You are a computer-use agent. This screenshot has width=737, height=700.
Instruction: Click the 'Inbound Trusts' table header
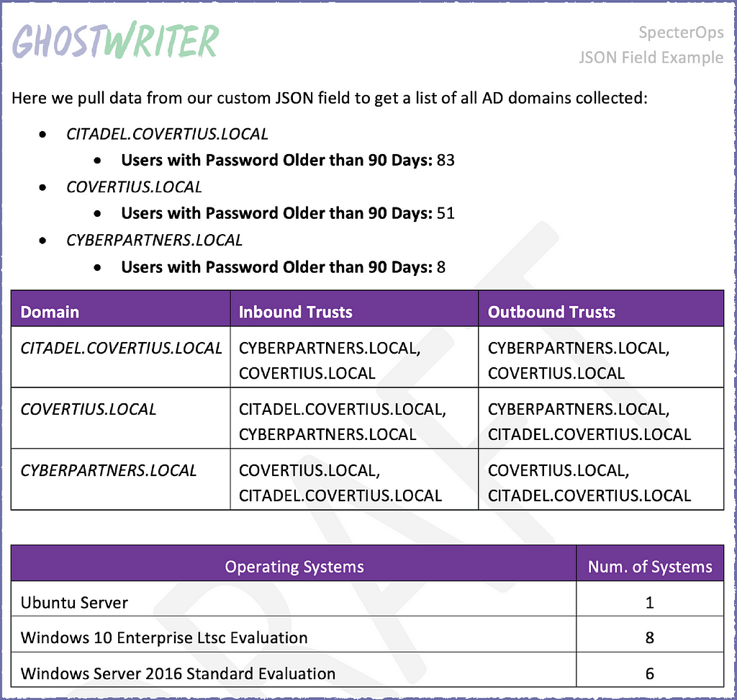[354, 309]
